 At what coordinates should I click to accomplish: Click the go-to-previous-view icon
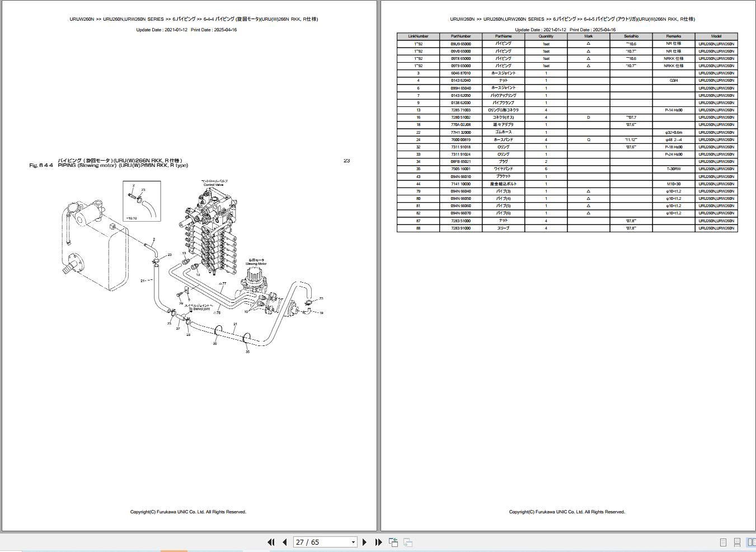tap(393, 542)
